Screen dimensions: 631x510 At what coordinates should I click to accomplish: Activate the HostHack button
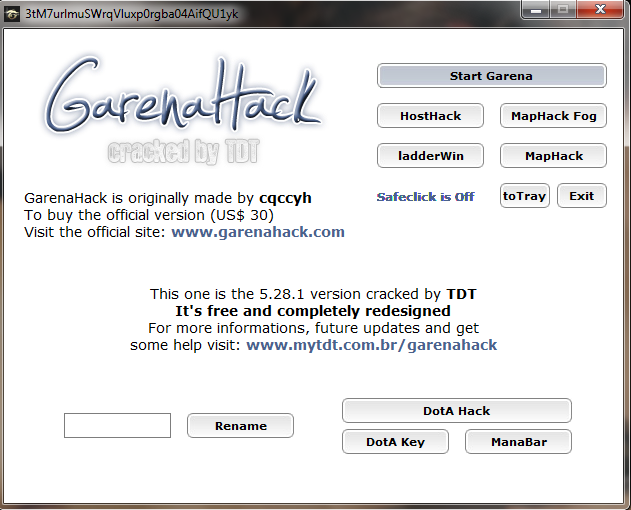tap(430, 116)
